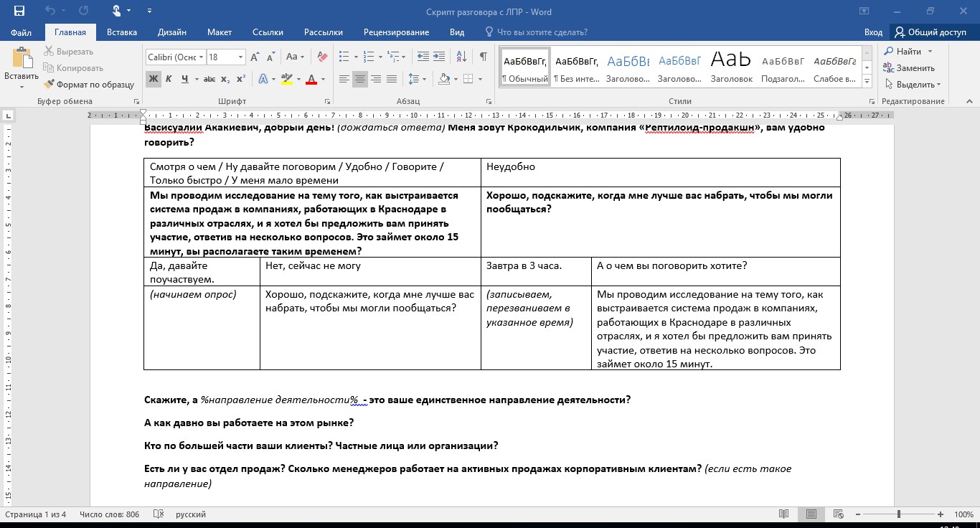This screenshot has width=980, height=528.
Task: Toggle show paragraph marks (¶)
Action: click(x=484, y=57)
